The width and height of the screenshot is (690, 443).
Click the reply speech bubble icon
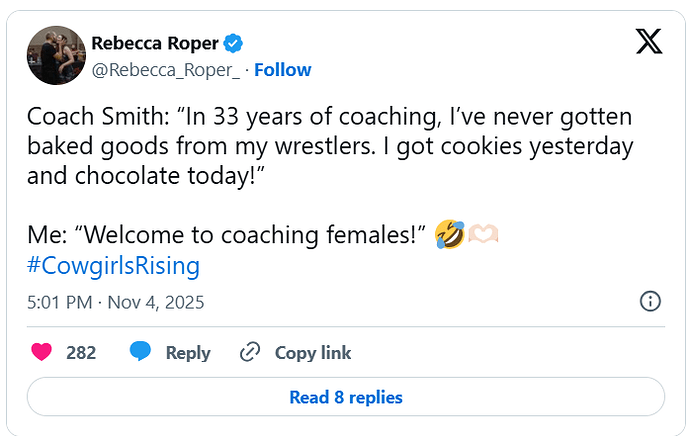click(140, 352)
